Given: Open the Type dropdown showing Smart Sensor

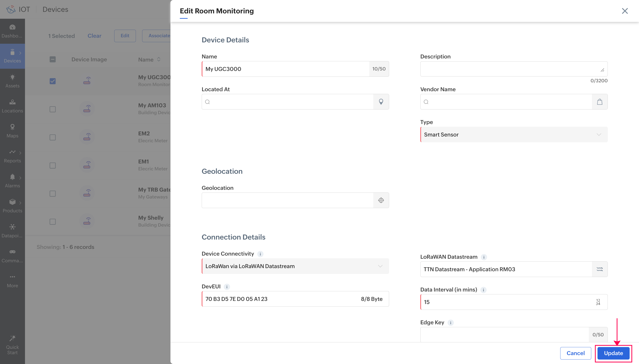Looking at the screenshot, I should 514,134.
